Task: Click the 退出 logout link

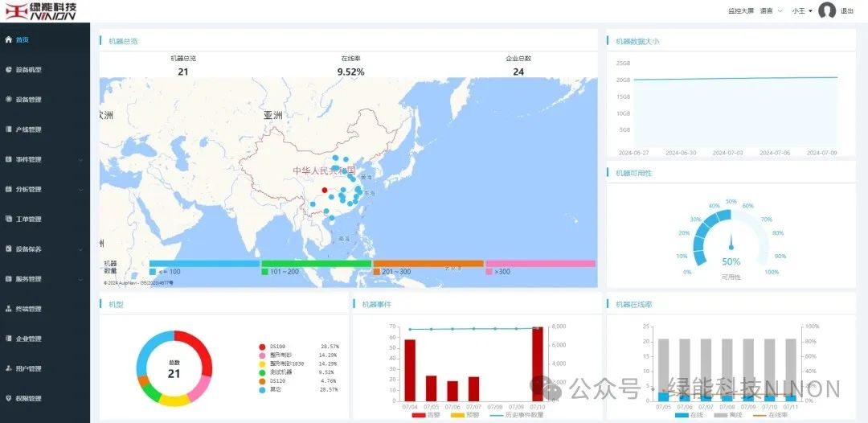Action: click(847, 11)
